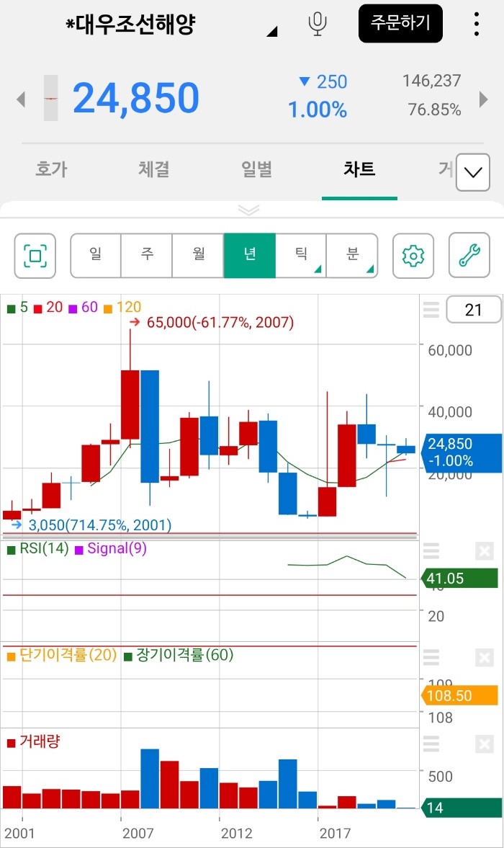504x848 pixels.
Task: Open 이격률 panel menu handle
Action: click(431, 657)
